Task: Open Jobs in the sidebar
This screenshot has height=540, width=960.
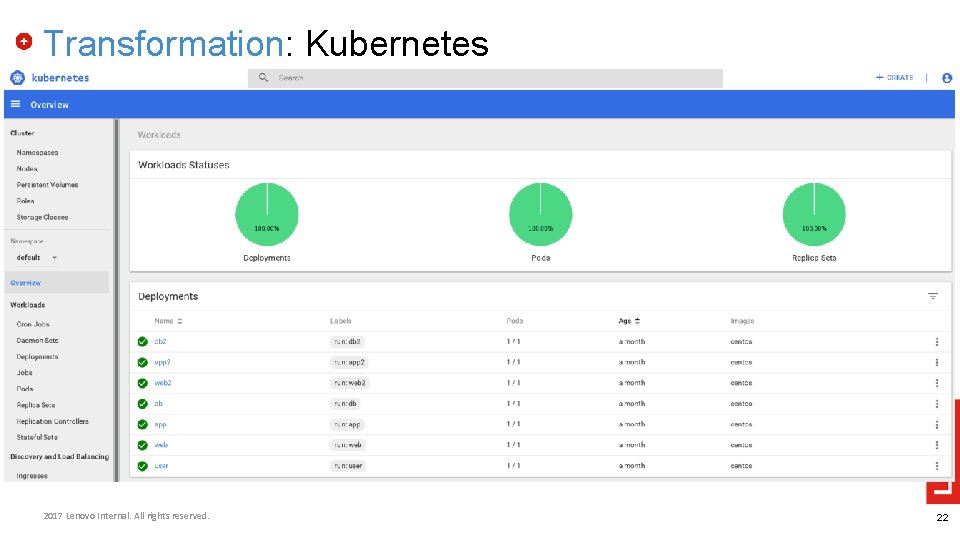Action: click(24, 372)
